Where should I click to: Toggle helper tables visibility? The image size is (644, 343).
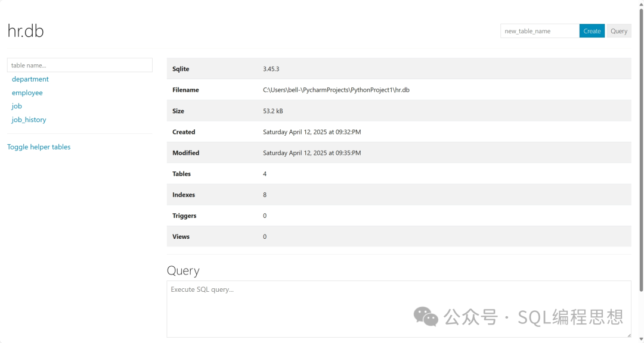tap(39, 147)
